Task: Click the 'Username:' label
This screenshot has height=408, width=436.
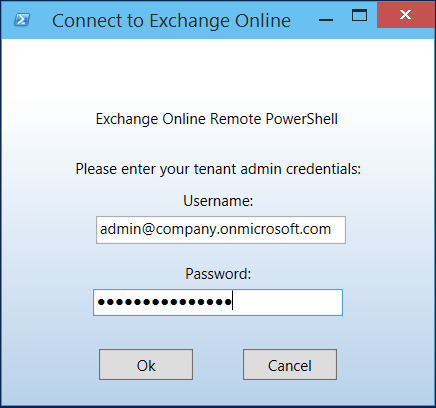Action: click(218, 201)
